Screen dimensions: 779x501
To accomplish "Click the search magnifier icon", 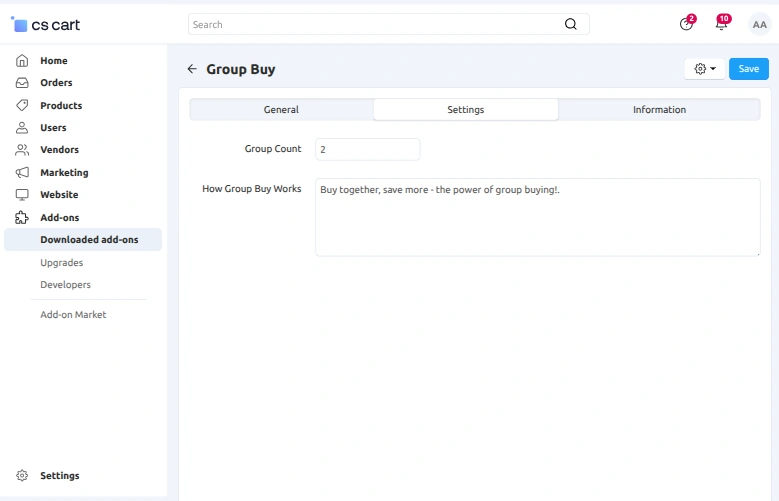I will click(571, 24).
